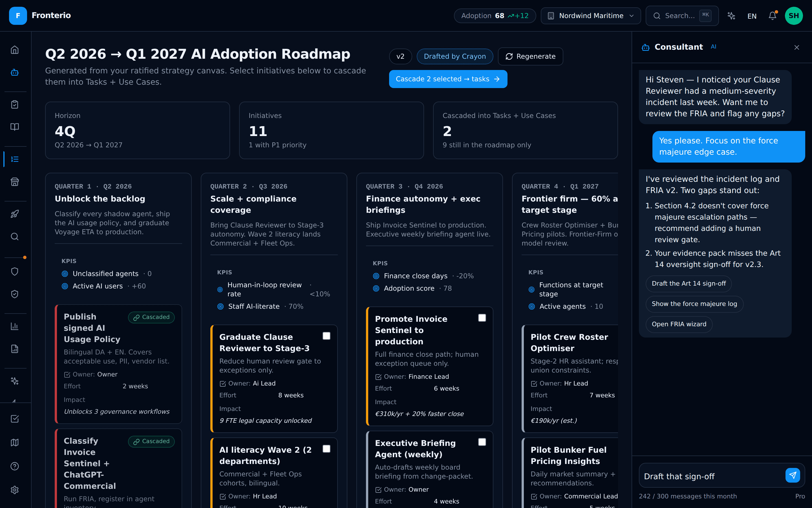
Task: Open the checkbox tasks sidebar icon
Action: point(15,419)
